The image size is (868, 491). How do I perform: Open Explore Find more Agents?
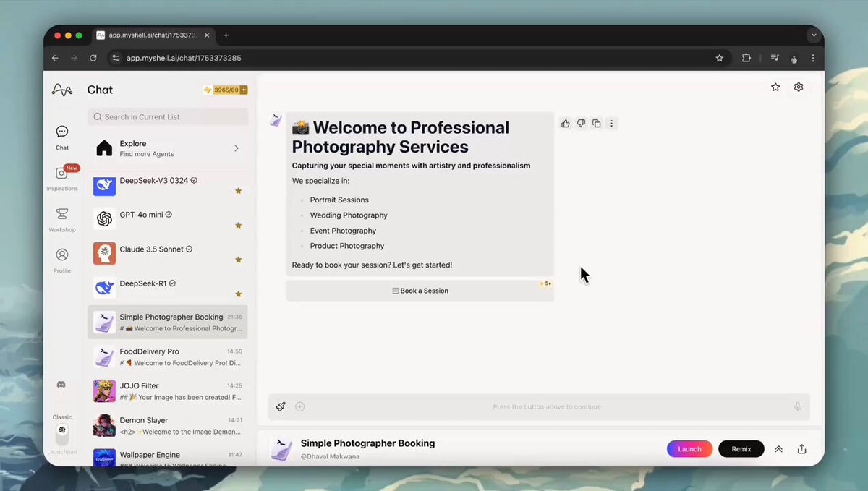[168, 148]
